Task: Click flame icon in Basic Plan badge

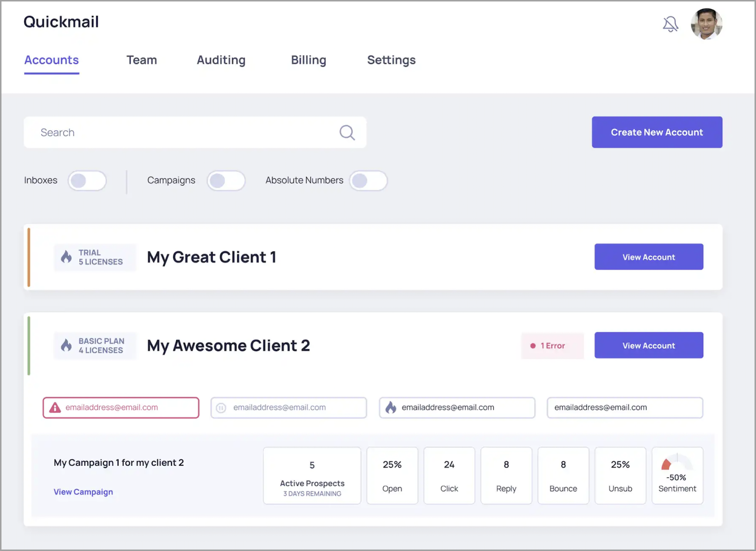Action: pyautogui.click(x=66, y=345)
